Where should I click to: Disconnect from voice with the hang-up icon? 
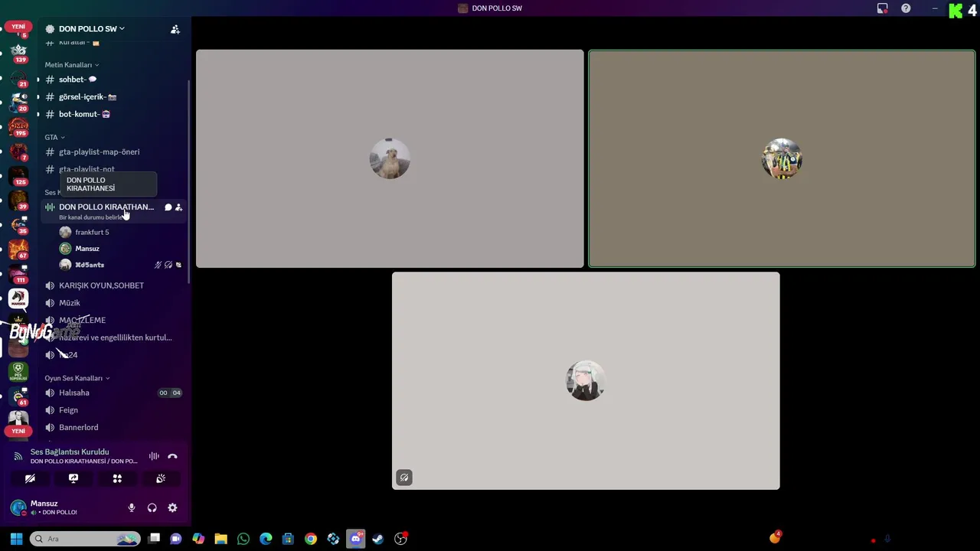click(172, 456)
